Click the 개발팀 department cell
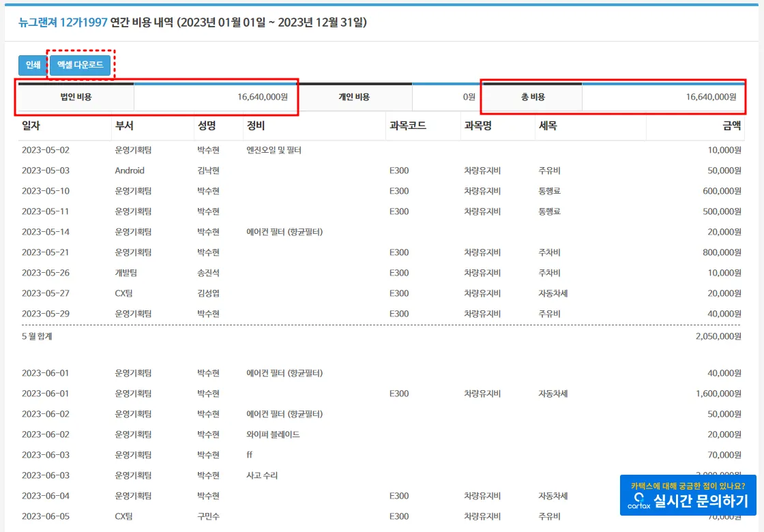The width and height of the screenshot is (764, 532). tap(126, 273)
